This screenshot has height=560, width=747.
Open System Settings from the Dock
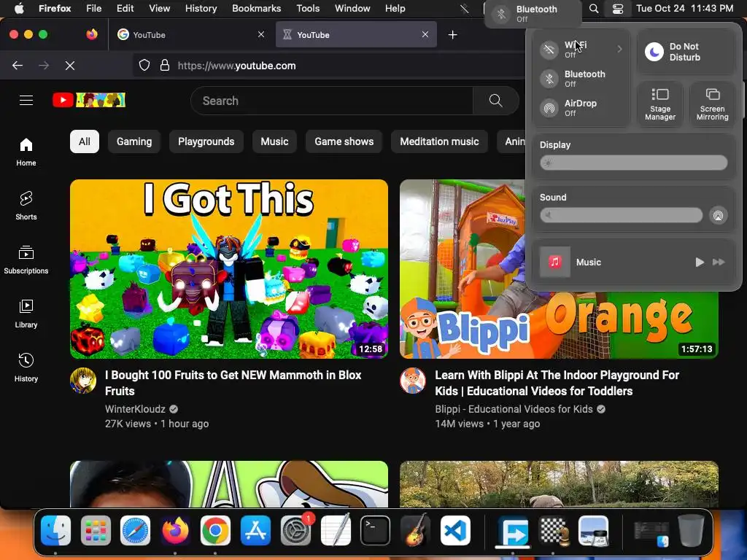[x=295, y=530]
